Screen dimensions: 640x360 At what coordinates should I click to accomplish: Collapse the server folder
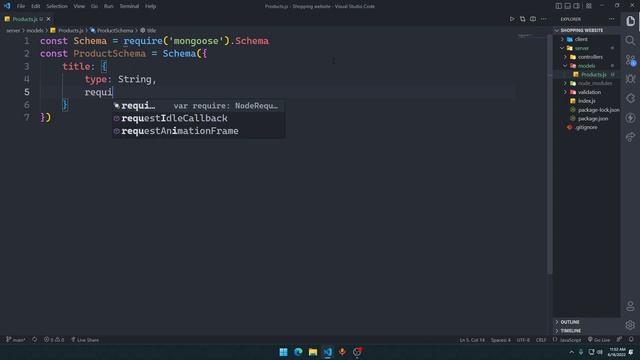pyautogui.click(x=586, y=48)
